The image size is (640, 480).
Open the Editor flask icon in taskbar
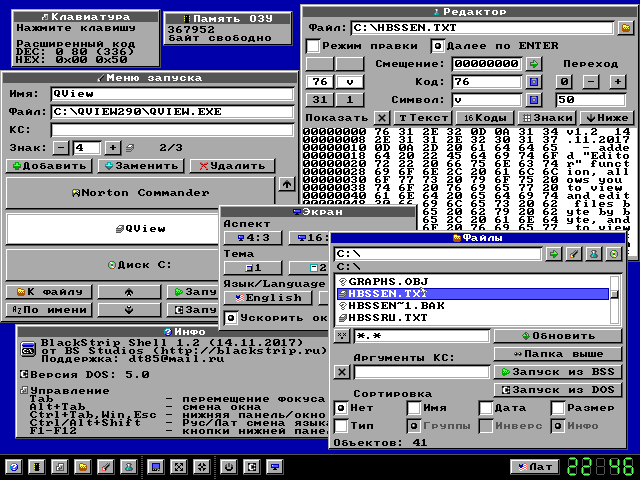(129, 467)
